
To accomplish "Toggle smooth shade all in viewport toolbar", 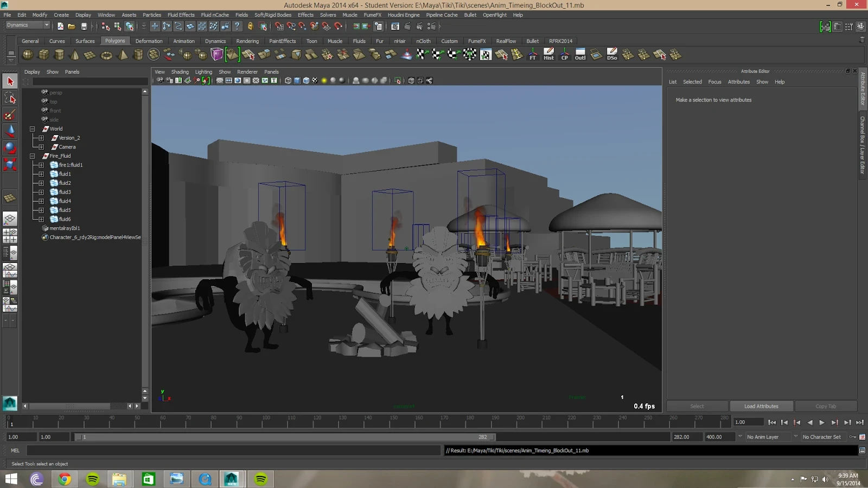I will (297, 81).
